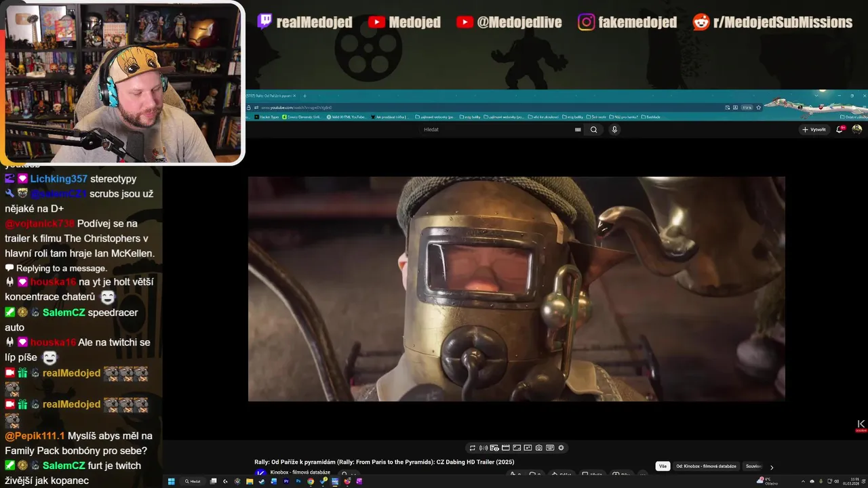The width and height of the screenshot is (868, 488).
Task: Select the Rally YouTube browser tab
Action: pyautogui.click(x=271, y=96)
